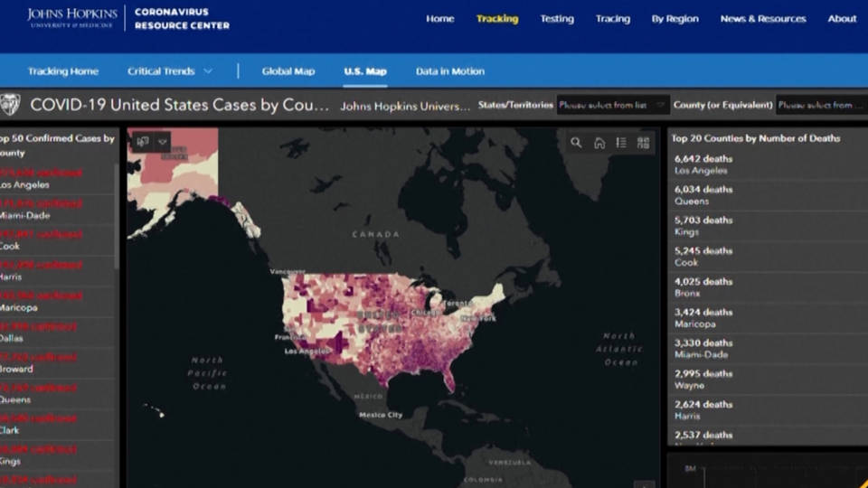
Task: Open the map search magnifier
Action: tap(576, 143)
